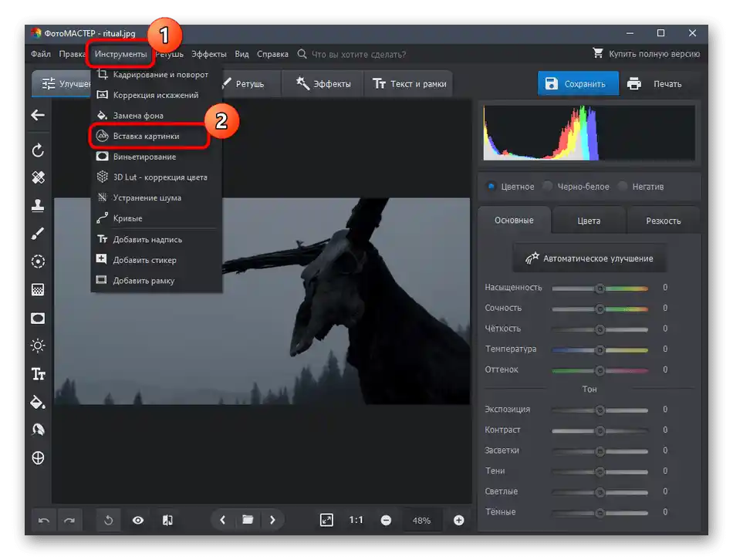Choose Добавить надпись menu item

156,239
